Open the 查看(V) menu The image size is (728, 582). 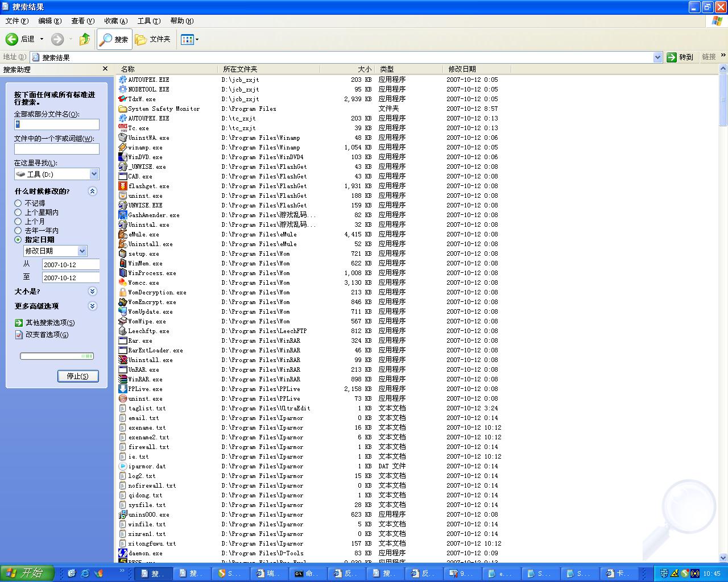point(83,21)
